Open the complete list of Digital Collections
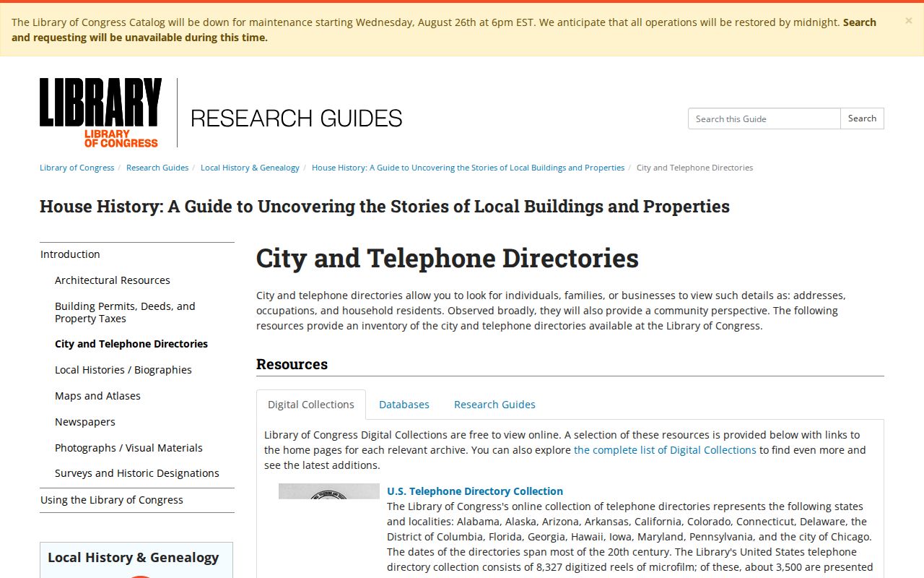The height and width of the screenshot is (578, 924). coord(665,450)
